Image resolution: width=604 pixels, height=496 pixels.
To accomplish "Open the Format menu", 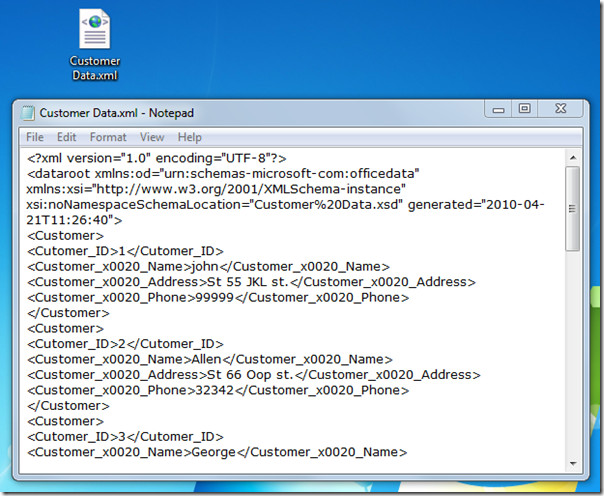I will pos(108,137).
